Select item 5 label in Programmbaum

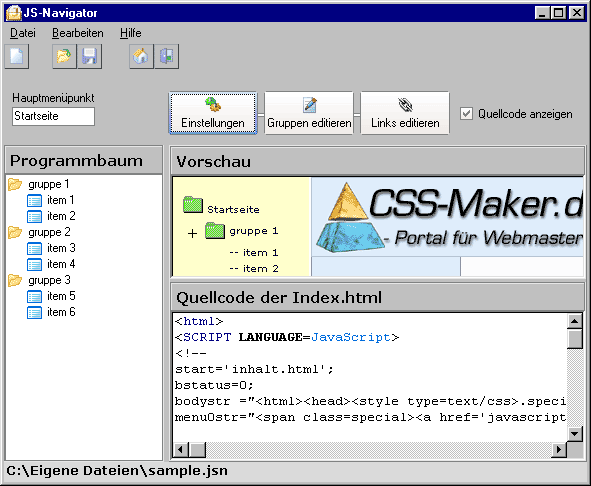(x=61, y=296)
